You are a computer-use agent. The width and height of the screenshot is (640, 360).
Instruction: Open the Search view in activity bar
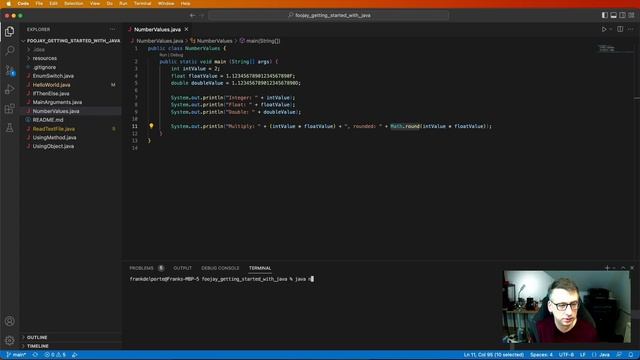click(9, 51)
